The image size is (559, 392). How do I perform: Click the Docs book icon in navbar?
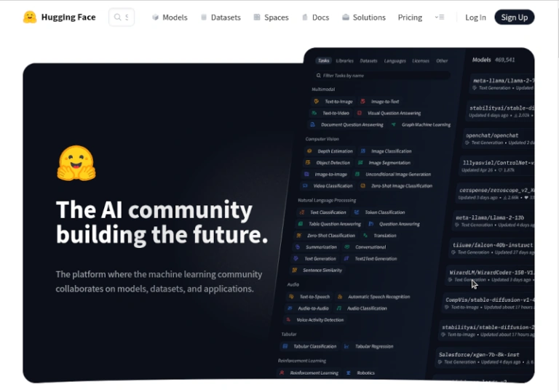point(305,17)
